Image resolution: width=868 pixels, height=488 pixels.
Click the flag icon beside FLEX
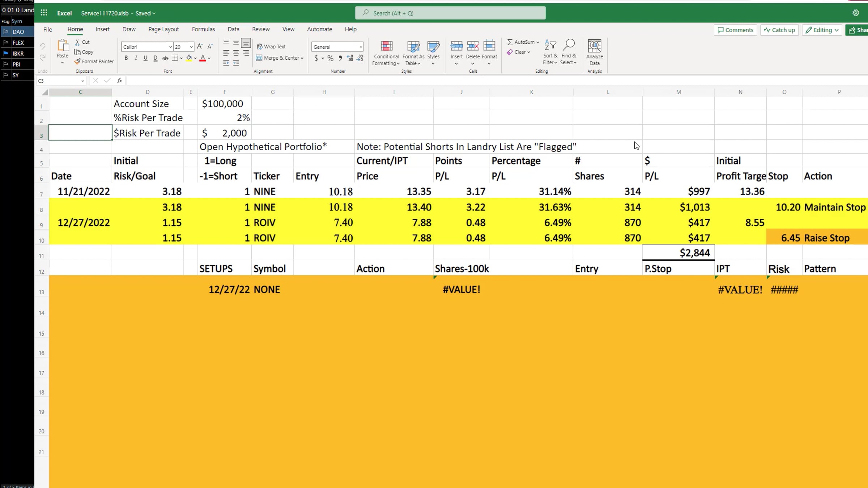click(x=6, y=42)
